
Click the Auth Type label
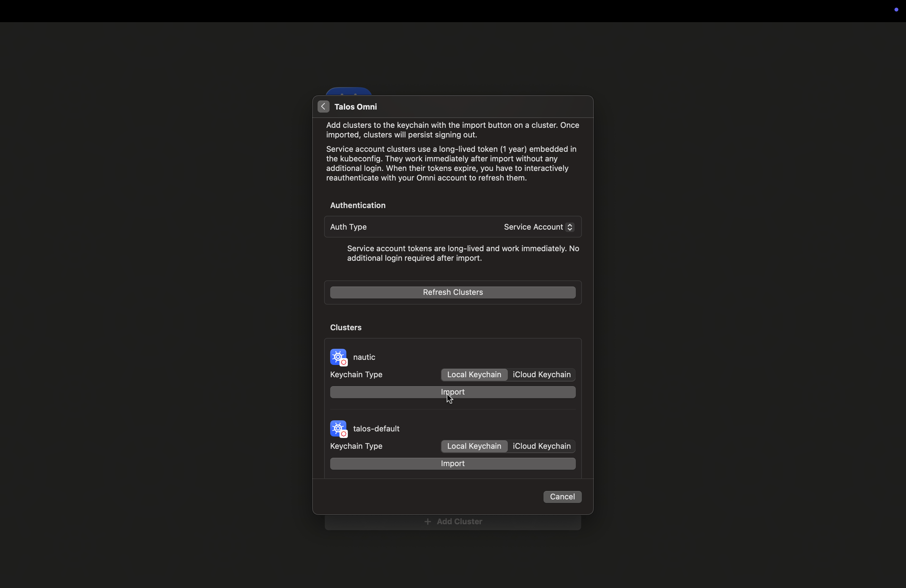348,227
